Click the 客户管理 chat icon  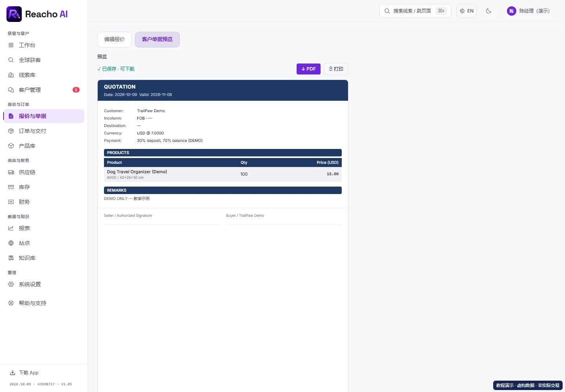(x=11, y=90)
